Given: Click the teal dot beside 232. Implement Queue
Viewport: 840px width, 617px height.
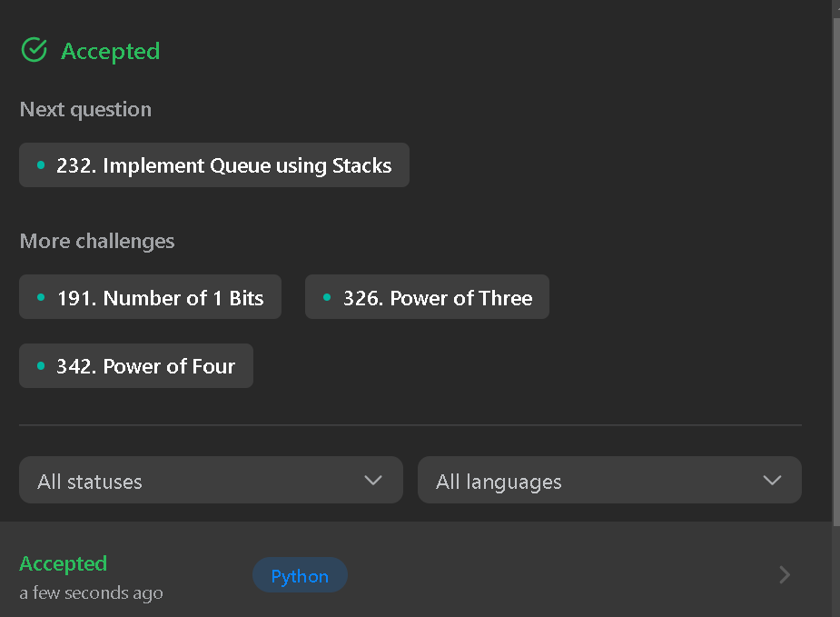Looking at the screenshot, I should click(41, 165).
